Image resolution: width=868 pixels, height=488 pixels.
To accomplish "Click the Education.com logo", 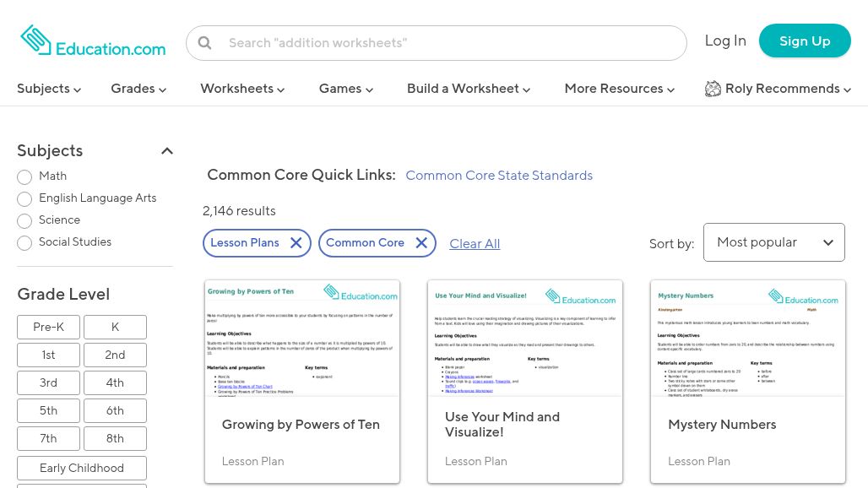I will point(93,41).
